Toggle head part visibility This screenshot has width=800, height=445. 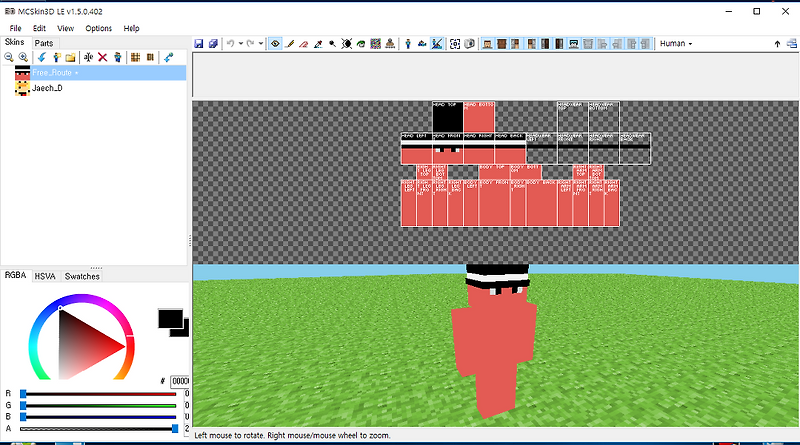pos(487,44)
